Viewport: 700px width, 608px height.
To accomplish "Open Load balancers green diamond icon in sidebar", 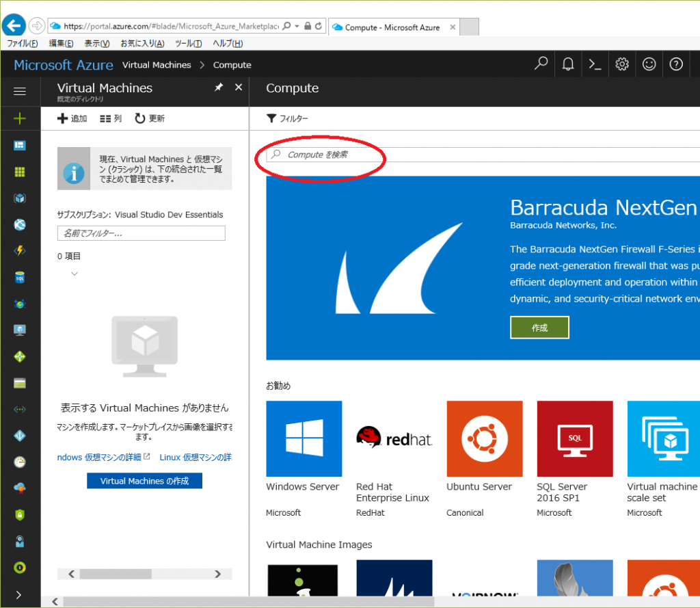I will point(20,356).
